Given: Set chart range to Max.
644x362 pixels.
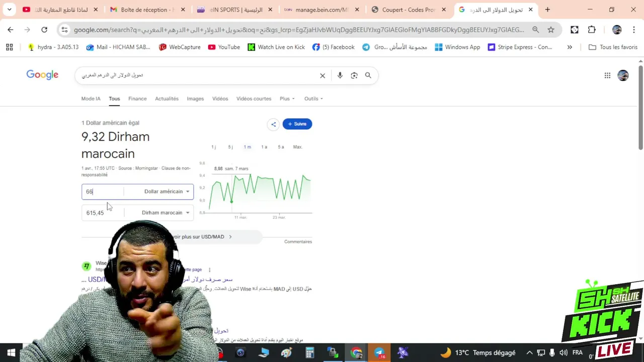Looking at the screenshot, I should pyautogui.click(x=297, y=147).
